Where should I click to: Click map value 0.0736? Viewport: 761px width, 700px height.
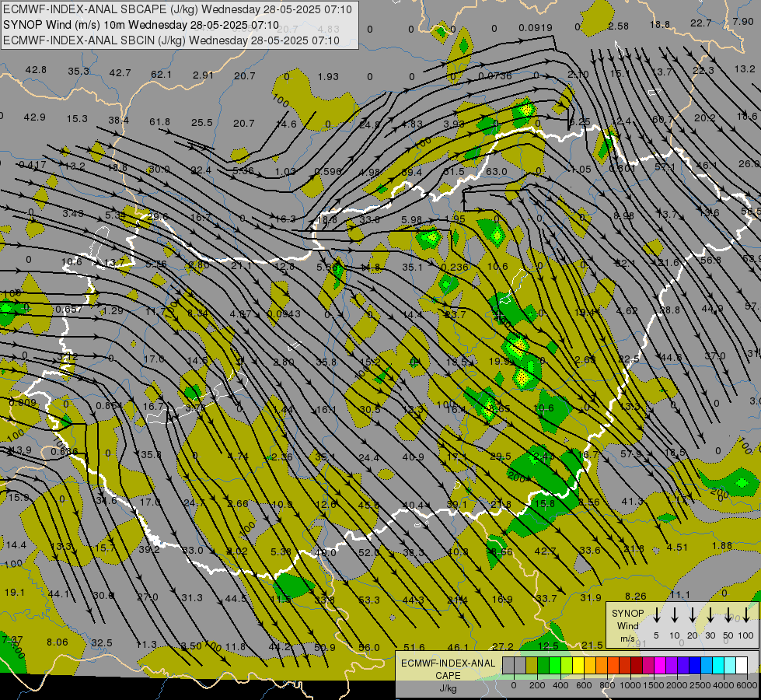(494, 75)
